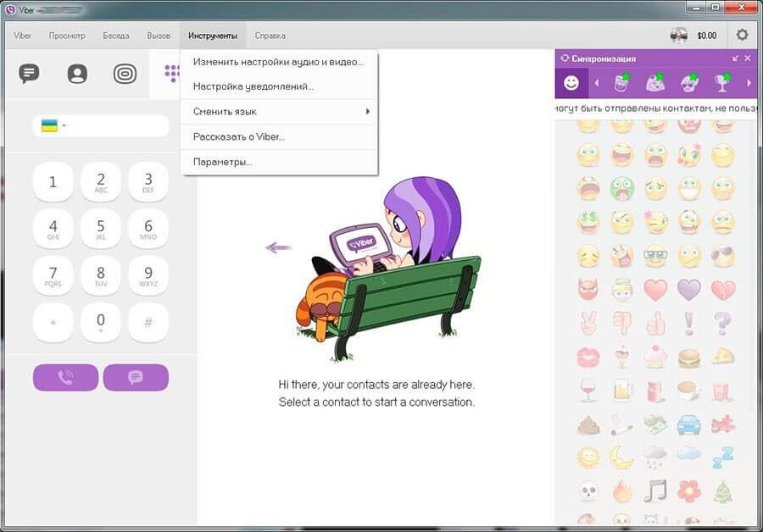The width and height of the screenshot is (763, 532).
Task: Open the Вызов menu
Action: [x=159, y=36]
